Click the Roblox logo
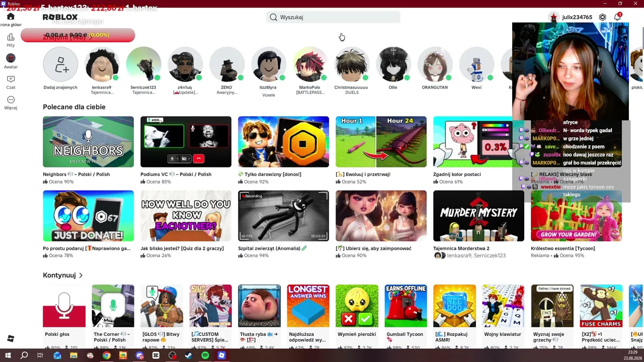This screenshot has height=362, width=644. (x=60, y=17)
